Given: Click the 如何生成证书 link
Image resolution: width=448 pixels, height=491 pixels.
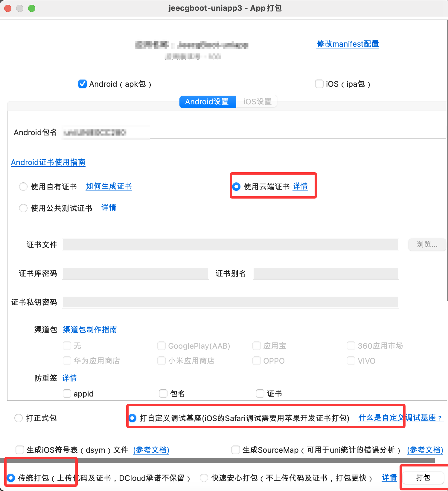Looking at the screenshot, I should (x=109, y=186).
